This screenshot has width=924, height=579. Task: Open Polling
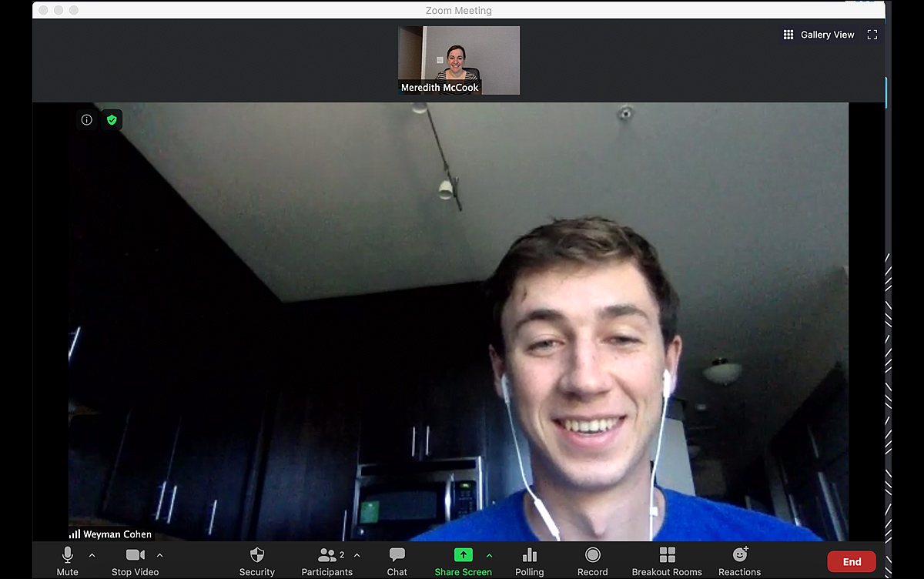click(530, 561)
